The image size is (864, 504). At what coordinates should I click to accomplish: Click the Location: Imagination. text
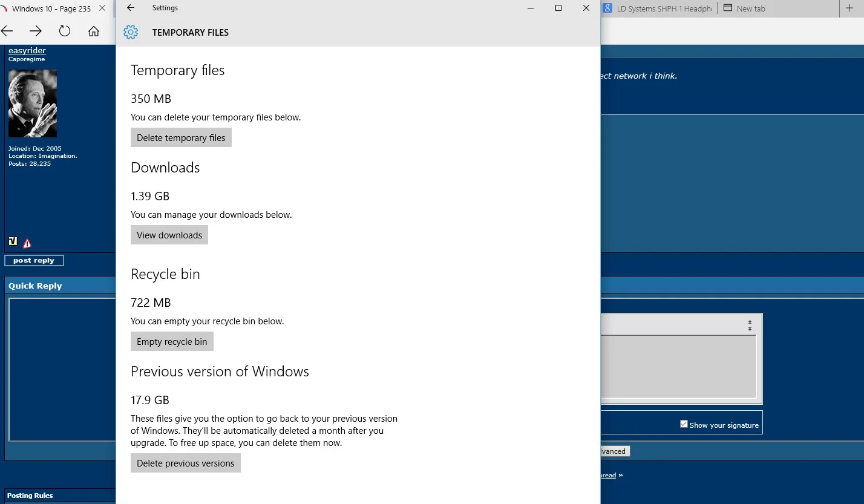(x=43, y=155)
